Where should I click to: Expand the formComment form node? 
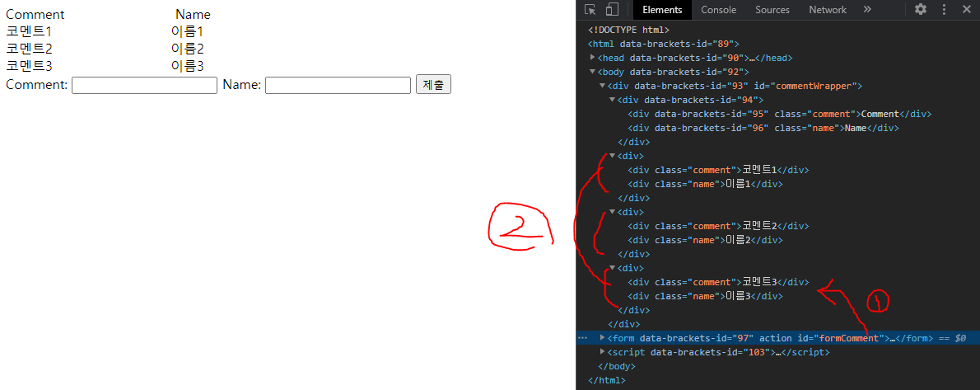click(x=603, y=337)
